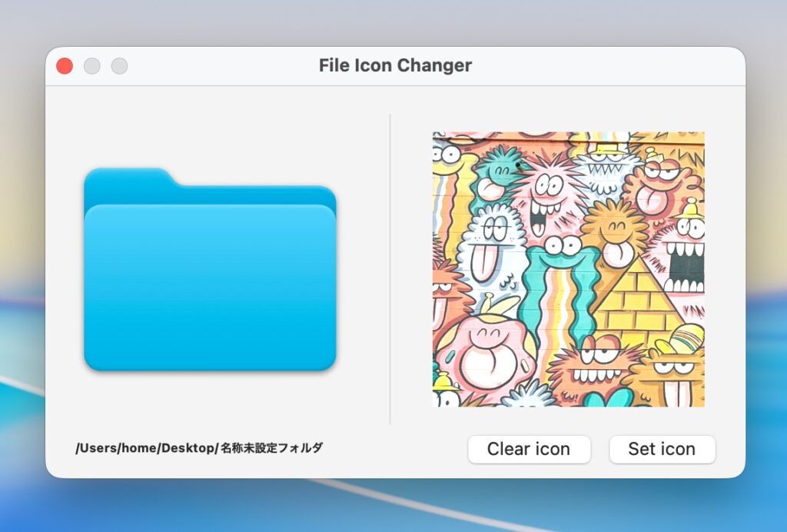Click the tab on the blue folder icon

pyautogui.click(x=127, y=179)
